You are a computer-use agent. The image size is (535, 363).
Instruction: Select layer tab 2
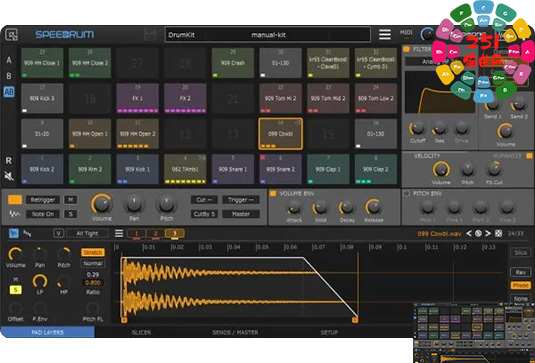pyautogui.click(x=156, y=233)
